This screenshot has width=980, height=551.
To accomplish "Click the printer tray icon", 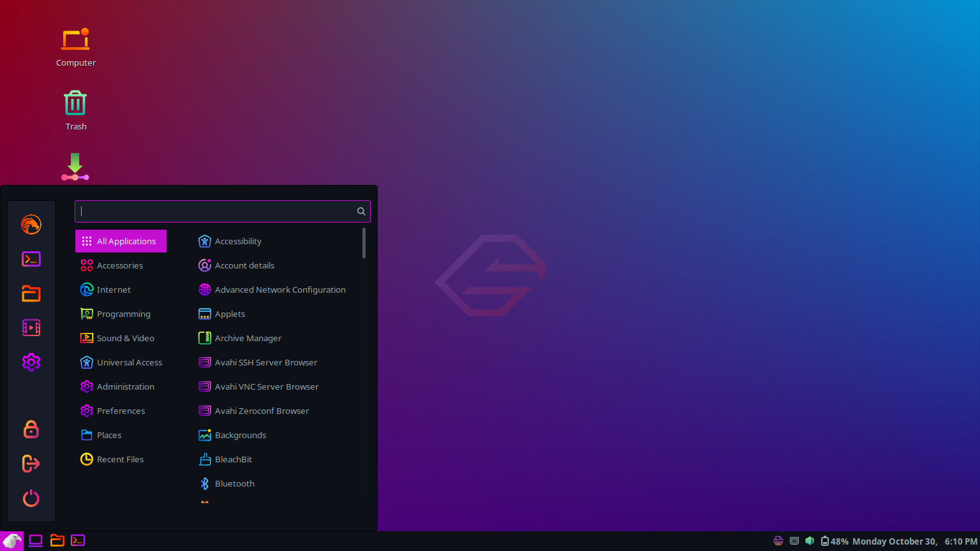I will point(778,541).
